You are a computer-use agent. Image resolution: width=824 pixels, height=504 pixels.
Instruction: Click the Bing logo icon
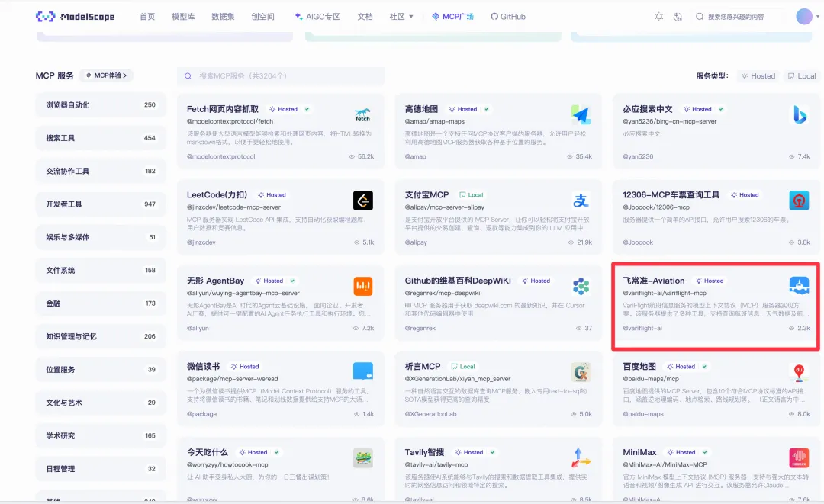(x=800, y=114)
